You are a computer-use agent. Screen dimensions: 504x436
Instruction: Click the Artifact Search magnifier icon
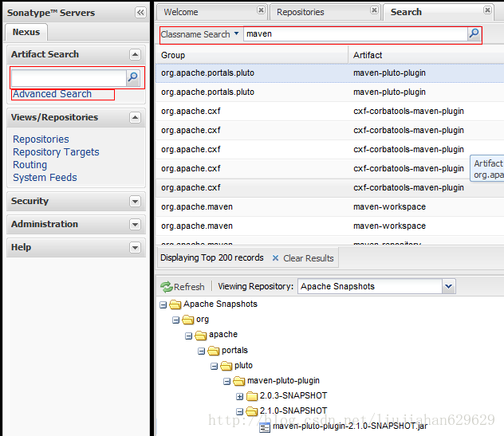[x=133, y=77]
